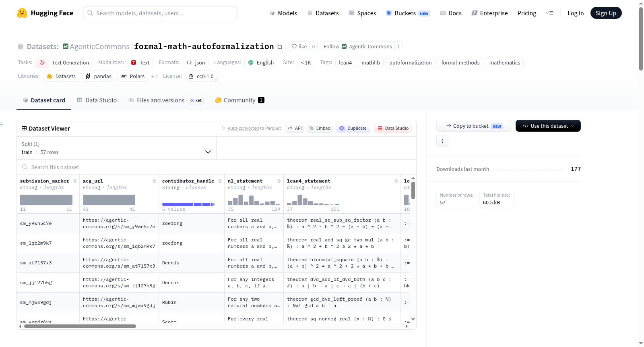Select the formal-methods tag
Viewport: 644px width, 347px height.
(x=460, y=62)
